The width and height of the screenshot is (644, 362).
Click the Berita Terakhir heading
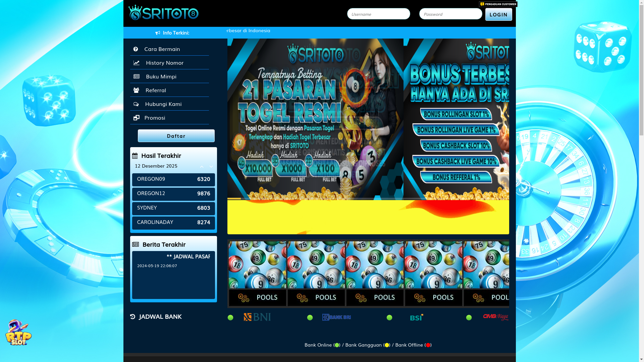164,245
